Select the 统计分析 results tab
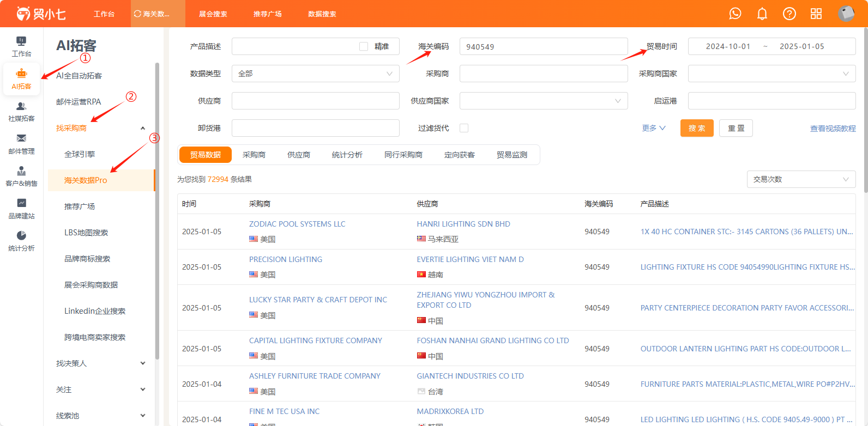This screenshot has height=426, width=868. [347, 155]
